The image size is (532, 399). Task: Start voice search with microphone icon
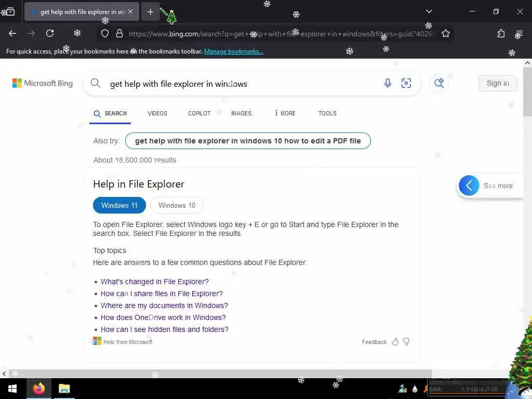[x=388, y=83]
